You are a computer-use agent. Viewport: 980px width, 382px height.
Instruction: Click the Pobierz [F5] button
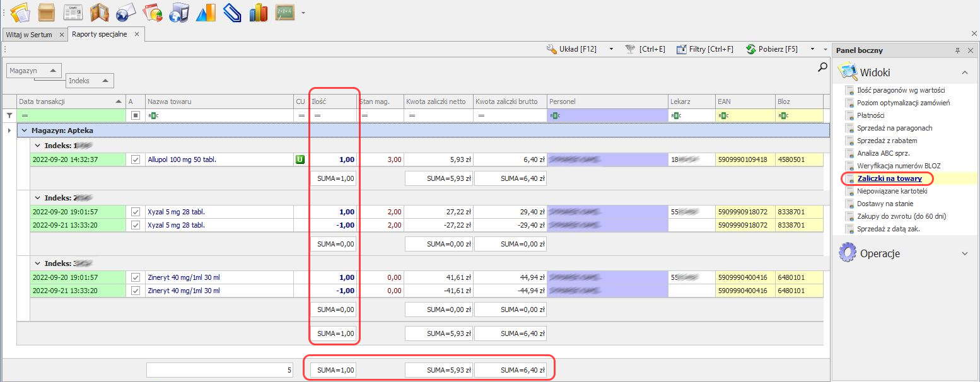point(772,49)
